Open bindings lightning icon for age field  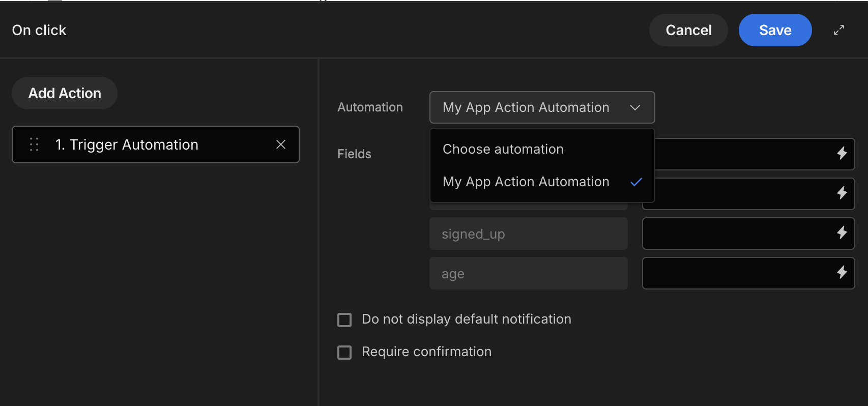(x=842, y=273)
